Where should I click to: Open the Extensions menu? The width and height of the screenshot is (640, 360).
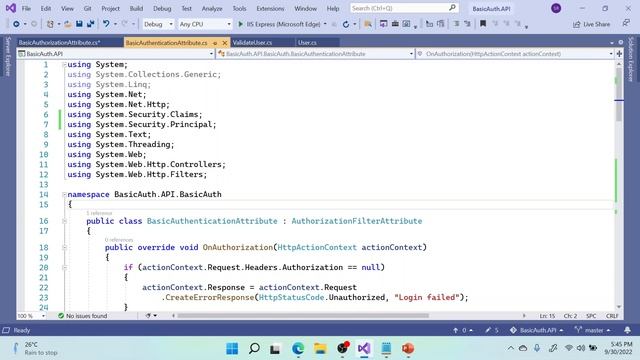[270, 8]
